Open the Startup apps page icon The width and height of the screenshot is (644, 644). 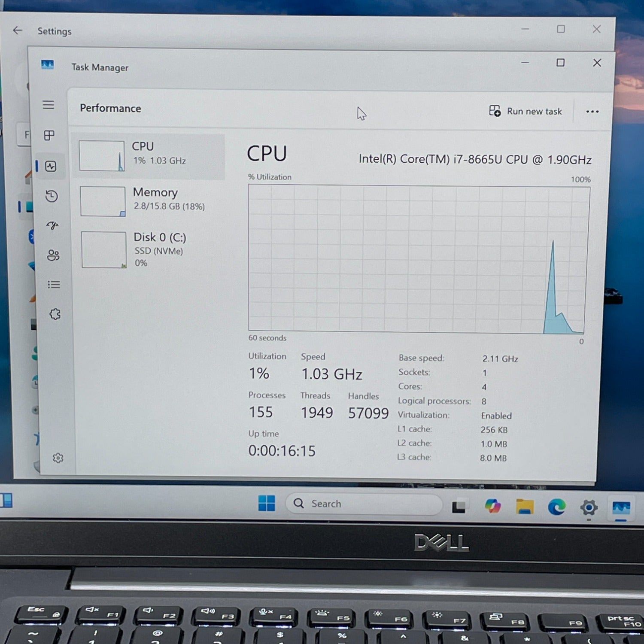pyautogui.click(x=52, y=226)
